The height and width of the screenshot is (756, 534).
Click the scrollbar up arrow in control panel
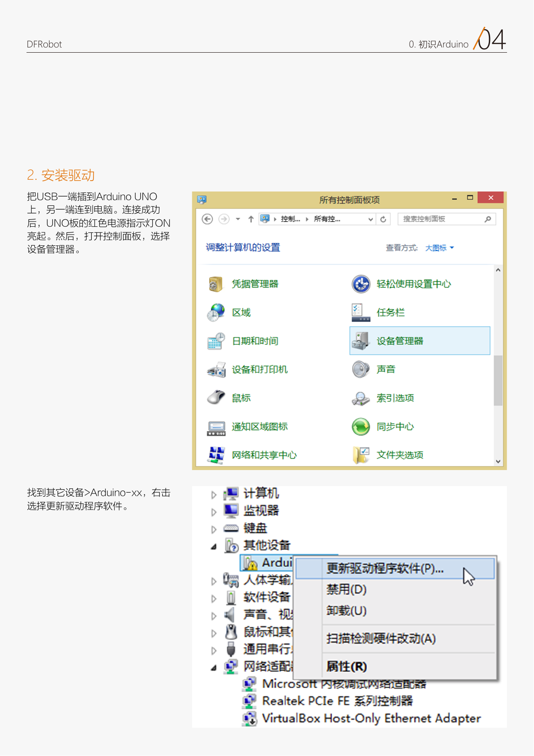click(498, 270)
